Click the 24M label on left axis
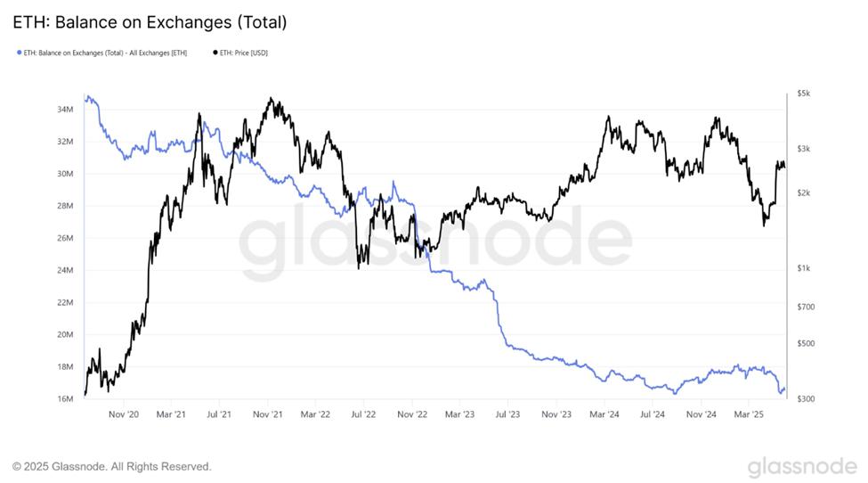Image resolution: width=868 pixels, height=483 pixels. click(65, 270)
